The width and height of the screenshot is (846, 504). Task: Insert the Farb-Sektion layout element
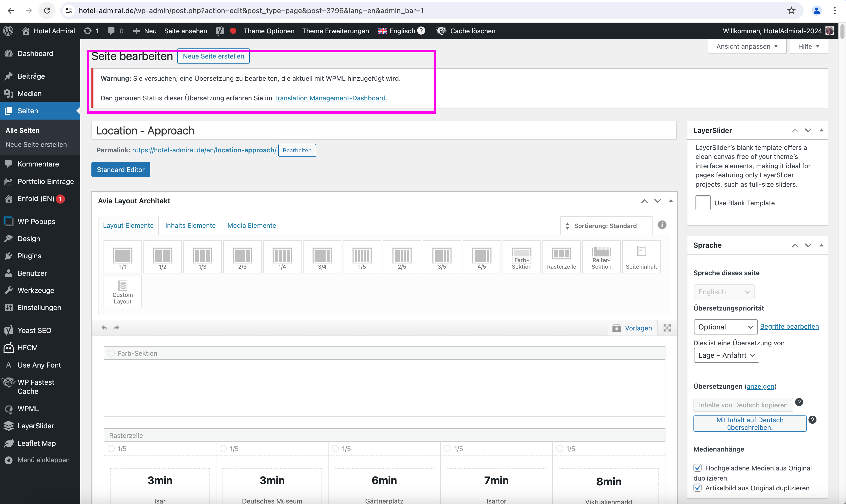coord(521,257)
